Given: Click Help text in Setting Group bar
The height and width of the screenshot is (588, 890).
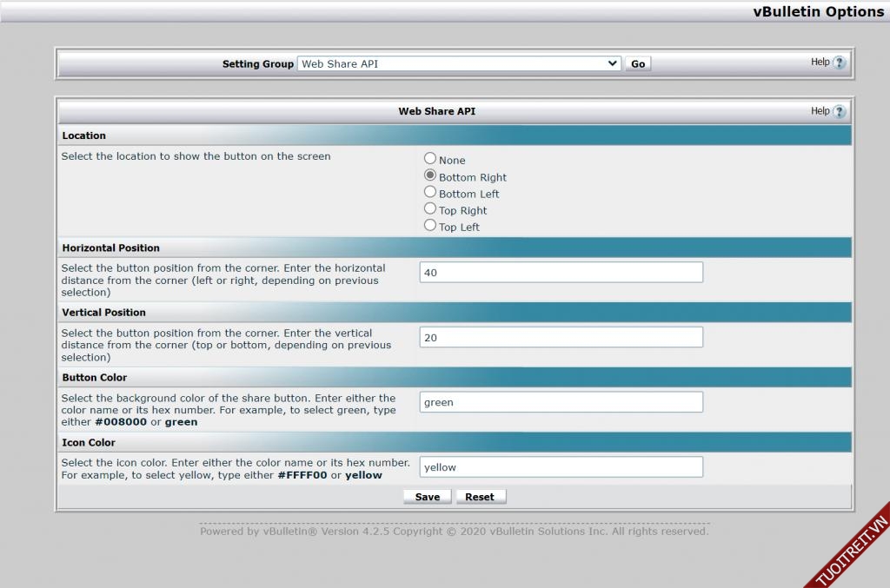Looking at the screenshot, I should [x=820, y=63].
